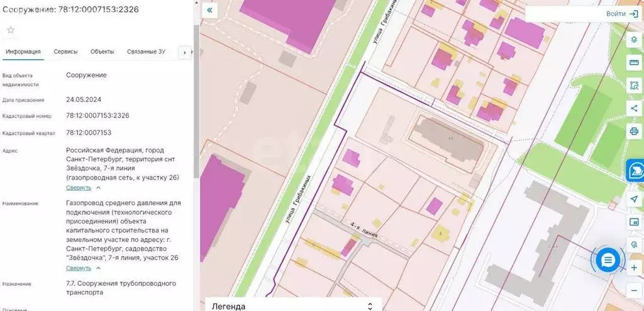Viewport: 644px width, 311px height.
Task: Zoom out with the minus button
Action: click(x=634, y=290)
